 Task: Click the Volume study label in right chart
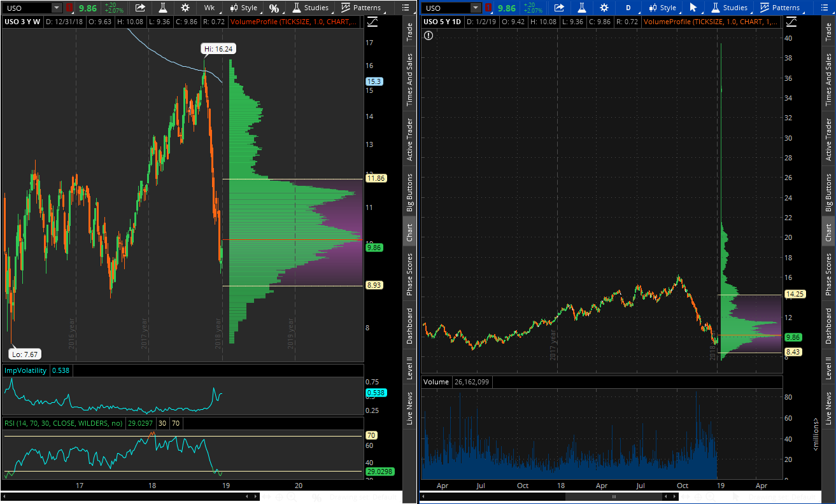point(436,382)
